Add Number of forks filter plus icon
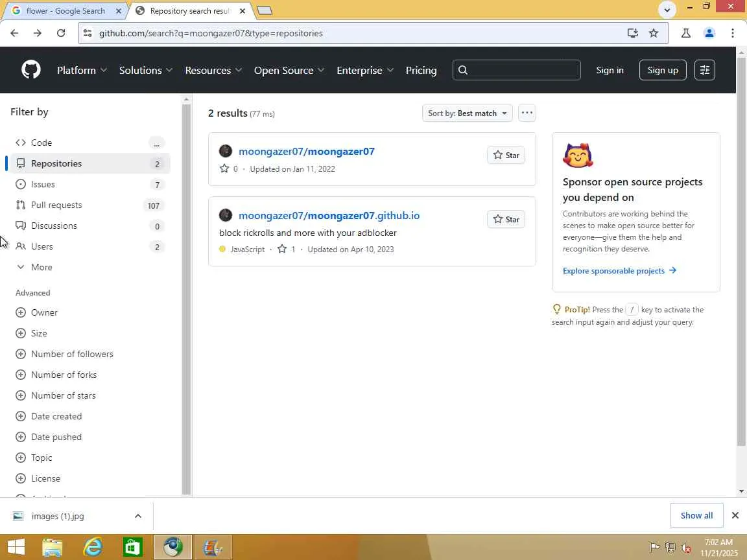 point(21,375)
